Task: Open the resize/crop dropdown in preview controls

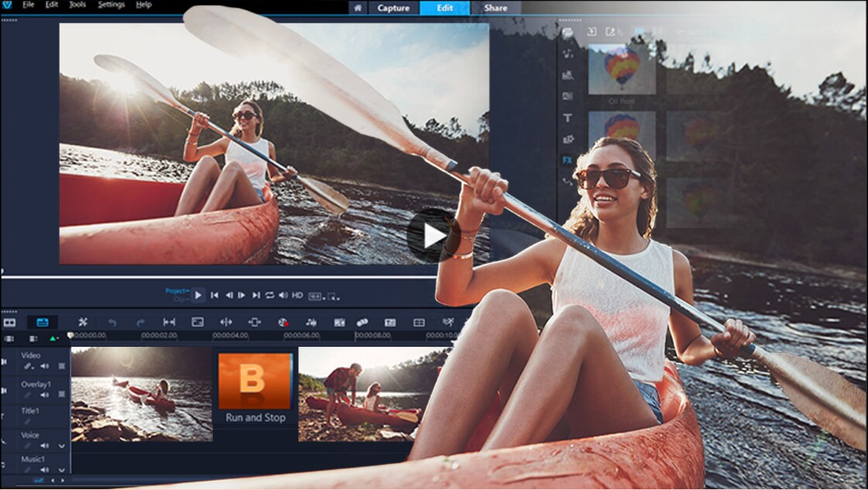Action: 333,296
